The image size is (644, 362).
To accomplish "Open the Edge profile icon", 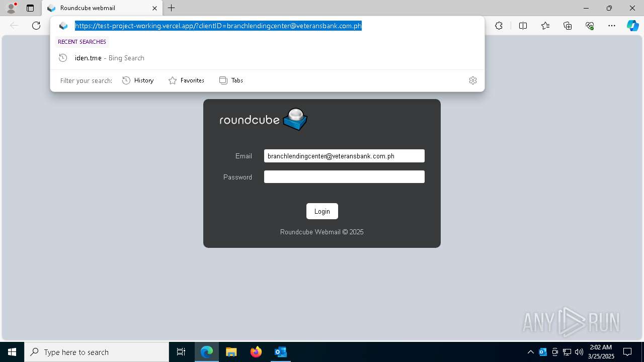I will 11,8.
